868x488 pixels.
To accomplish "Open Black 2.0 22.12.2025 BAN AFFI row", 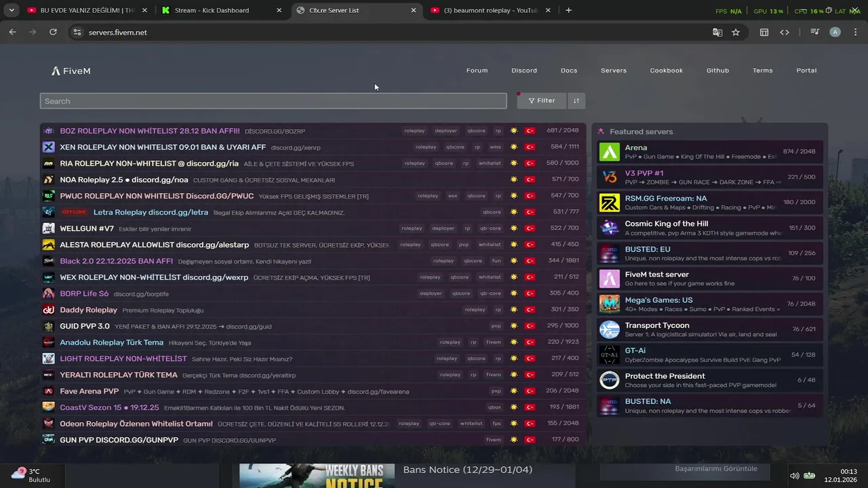I will [313, 261].
